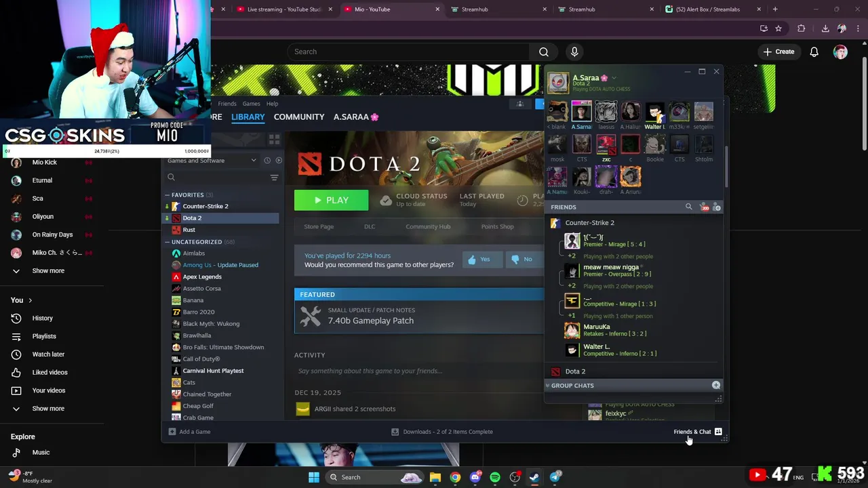Click the search friends magnifier icon
Screen dimensions: 868x488
689,207
